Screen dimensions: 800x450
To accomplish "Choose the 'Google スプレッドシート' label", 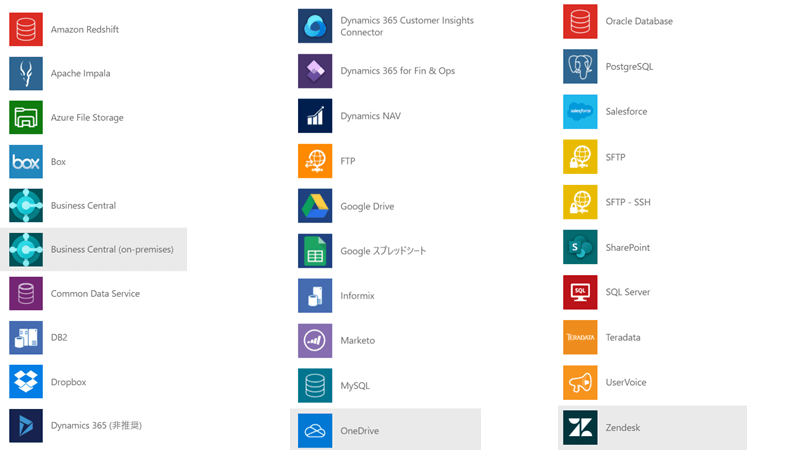I will [383, 251].
